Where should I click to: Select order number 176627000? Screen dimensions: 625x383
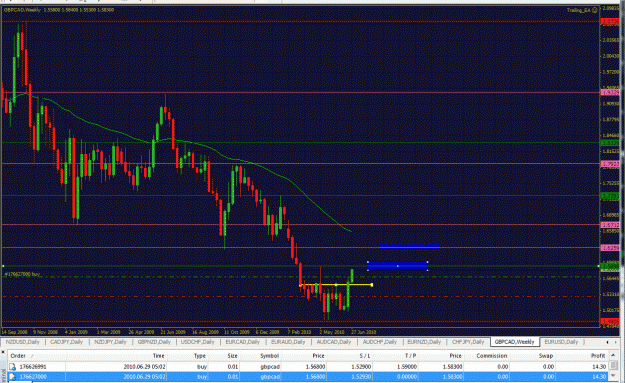(33, 377)
